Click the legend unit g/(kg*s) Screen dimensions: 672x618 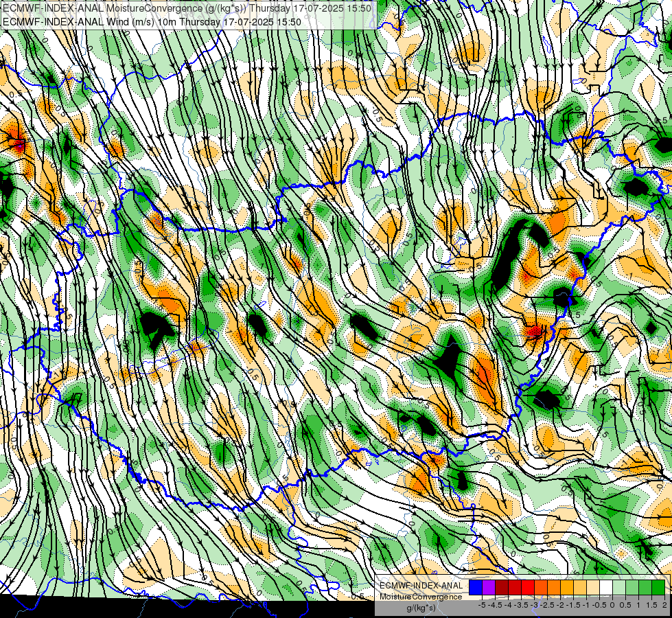point(421,608)
